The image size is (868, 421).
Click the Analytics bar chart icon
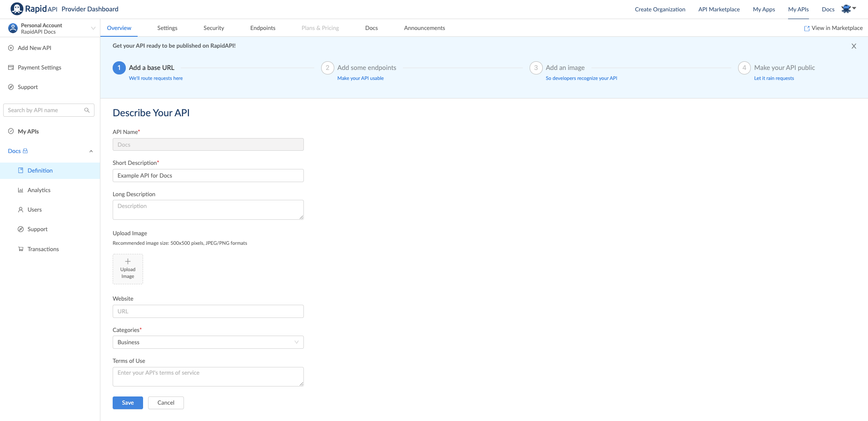[20, 190]
